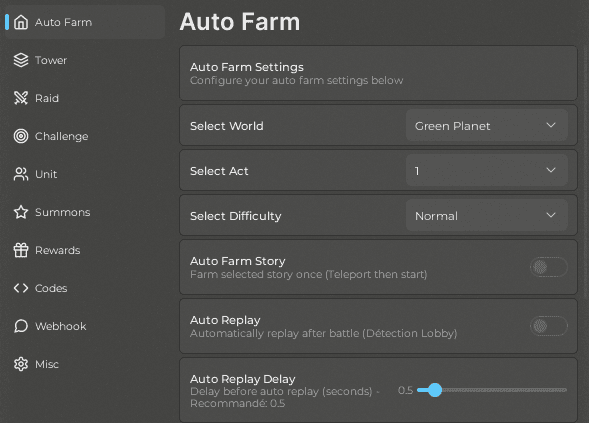Open the Codes angle brackets icon

[21, 288]
